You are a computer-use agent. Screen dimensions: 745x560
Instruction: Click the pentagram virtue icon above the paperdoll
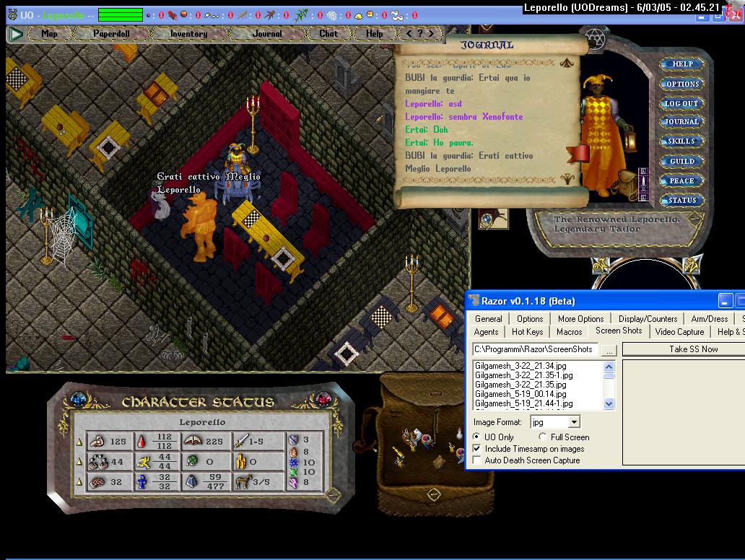click(594, 39)
